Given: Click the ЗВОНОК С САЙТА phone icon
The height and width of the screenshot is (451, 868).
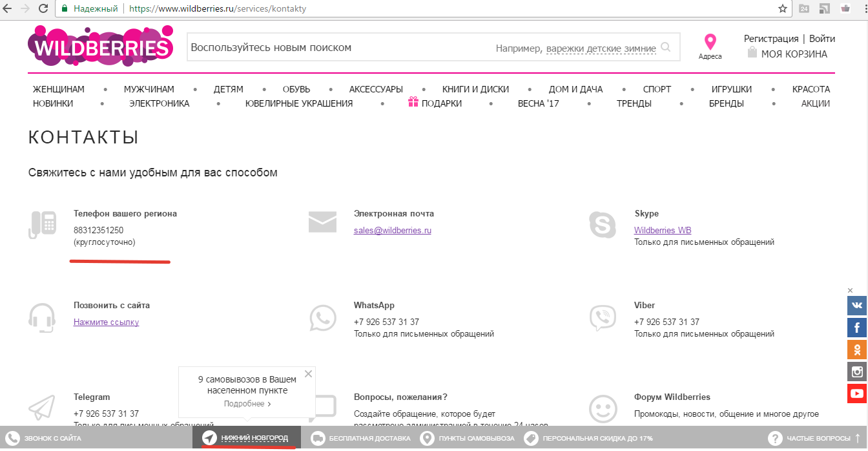Looking at the screenshot, I should [12, 438].
